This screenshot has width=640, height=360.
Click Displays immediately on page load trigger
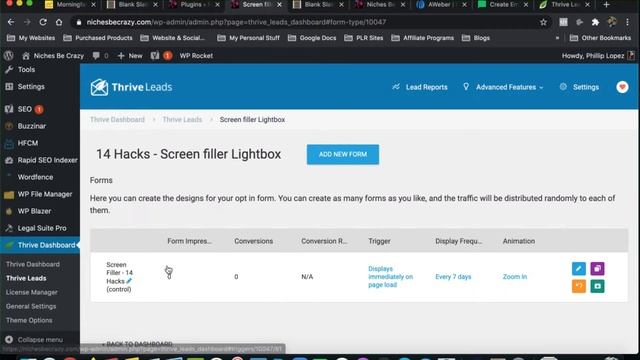click(x=390, y=277)
